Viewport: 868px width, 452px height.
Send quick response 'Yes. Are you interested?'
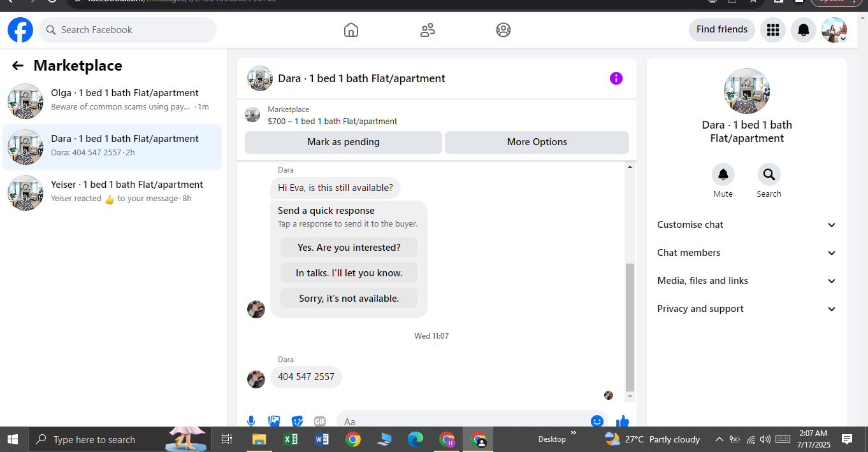(x=349, y=247)
